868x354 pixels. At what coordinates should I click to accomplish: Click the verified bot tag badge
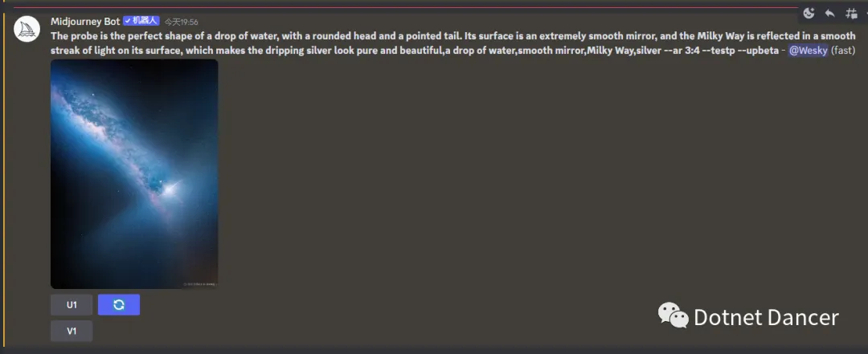click(x=141, y=22)
